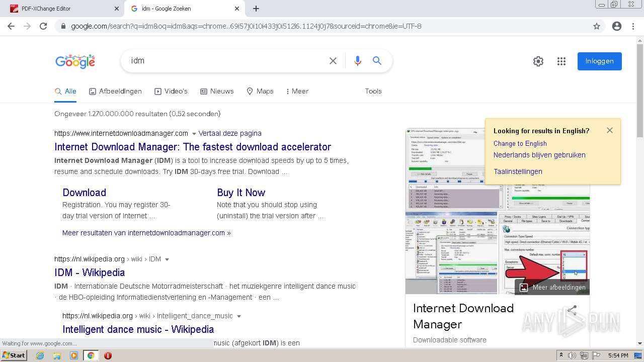Viewport: 644px width, 362px height.
Task: Open the Buy It Now sitelink
Action: click(x=241, y=193)
